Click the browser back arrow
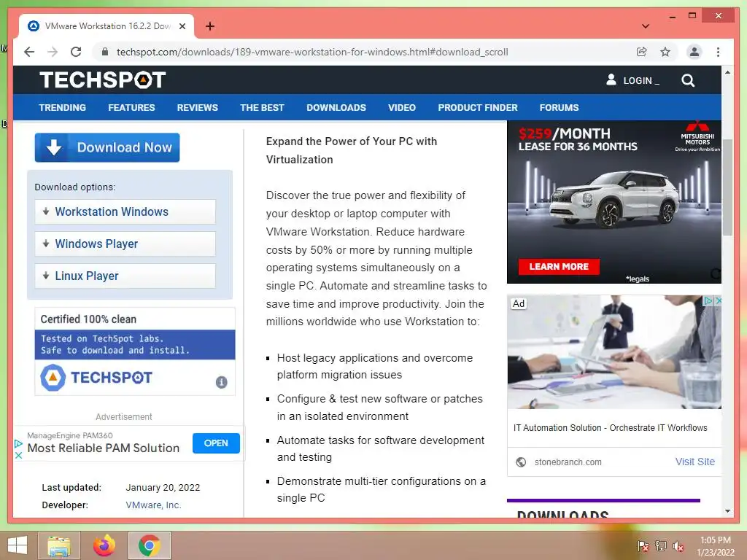 click(x=29, y=52)
